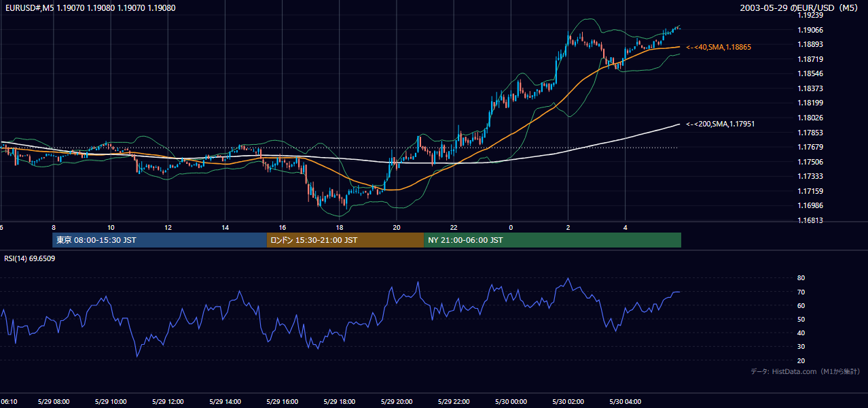The height and width of the screenshot is (408, 868).
Task: Click price axis value 1.17506
Action: pos(810,162)
